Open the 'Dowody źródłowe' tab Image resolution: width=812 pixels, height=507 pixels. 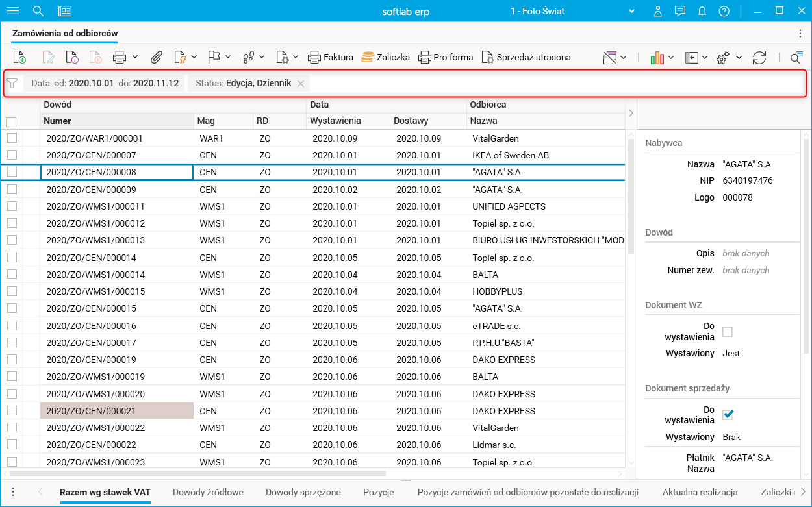[x=208, y=492]
